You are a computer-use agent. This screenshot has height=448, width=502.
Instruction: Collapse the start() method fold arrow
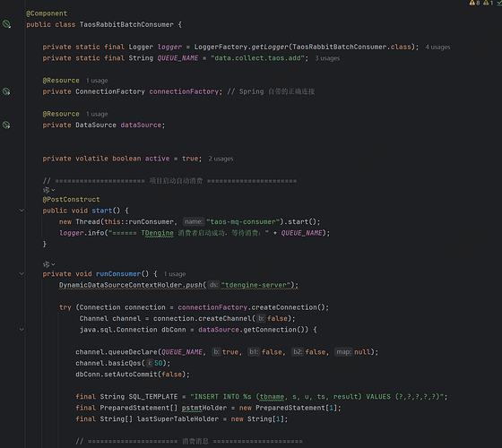click(22, 211)
